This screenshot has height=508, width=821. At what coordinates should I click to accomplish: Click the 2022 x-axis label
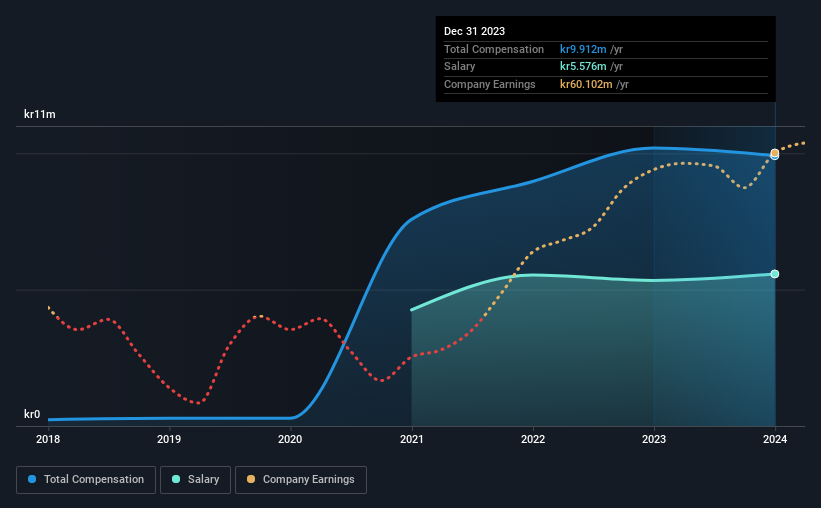pyautogui.click(x=532, y=439)
